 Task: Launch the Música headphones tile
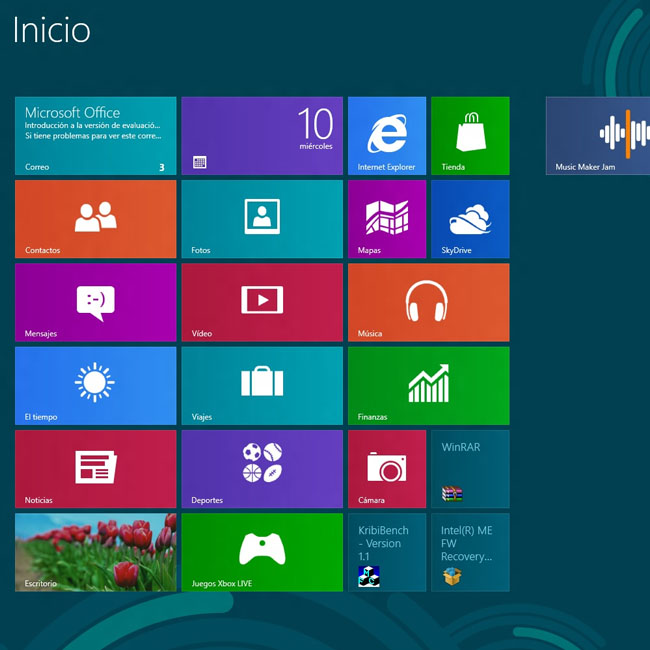pyautogui.click(x=428, y=302)
